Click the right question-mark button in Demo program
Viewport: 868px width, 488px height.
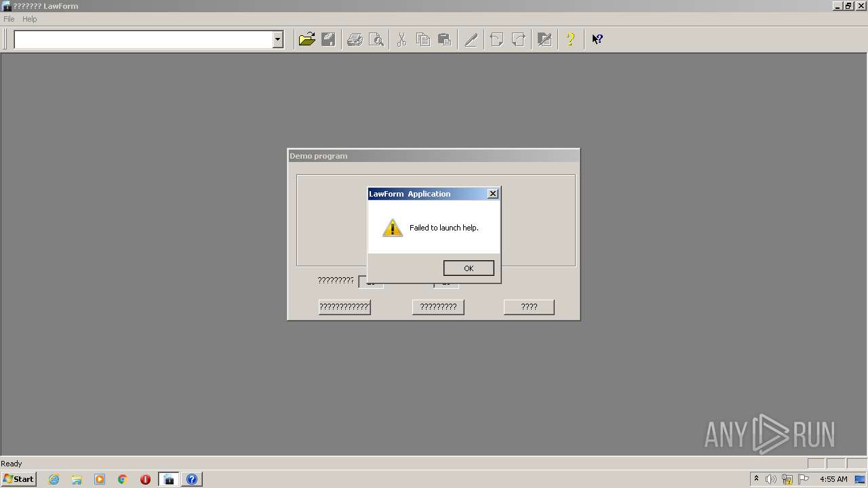click(529, 307)
